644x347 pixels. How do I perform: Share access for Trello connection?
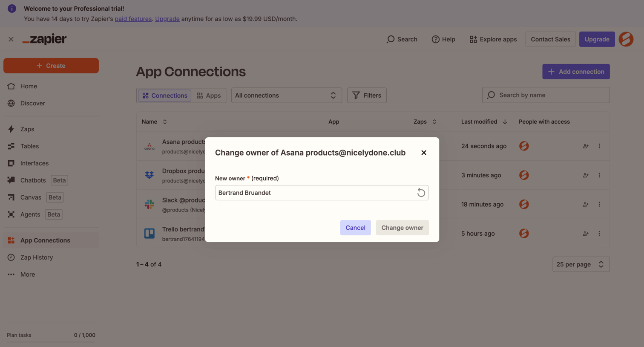tap(586, 234)
